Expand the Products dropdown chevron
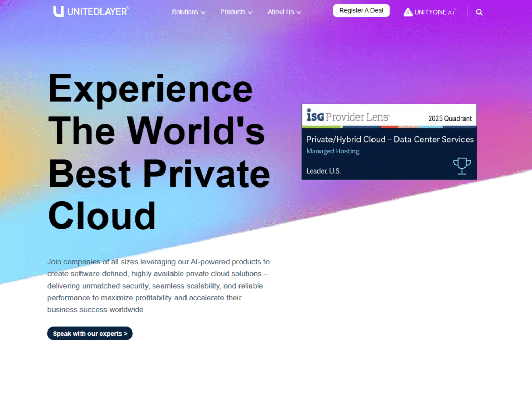532x411 pixels. (x=250, y=12)
